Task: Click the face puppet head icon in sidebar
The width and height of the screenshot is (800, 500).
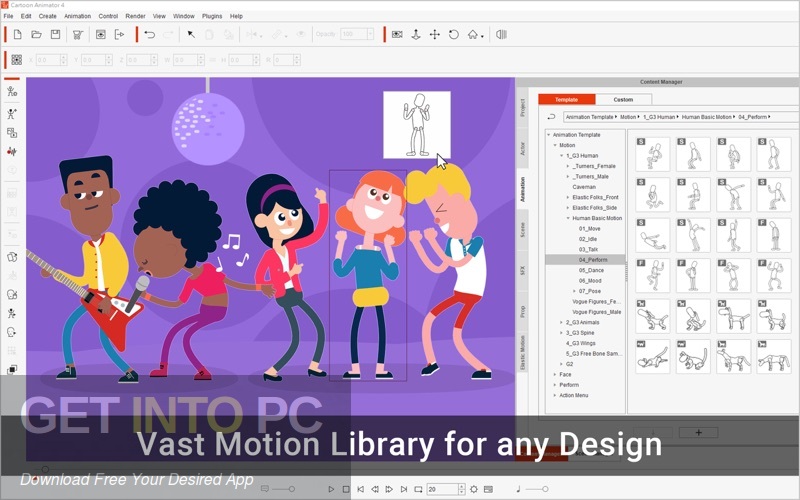Action: [12, 294]
